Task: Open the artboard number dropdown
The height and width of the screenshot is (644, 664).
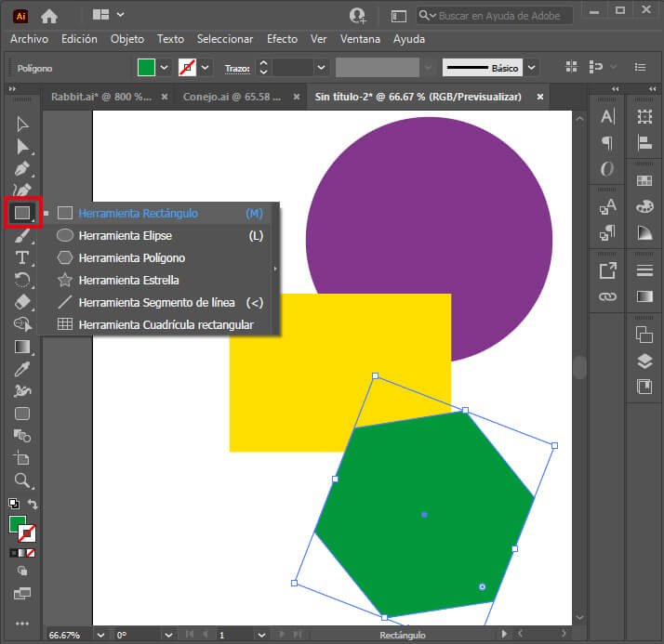Action: coord(261,635)
